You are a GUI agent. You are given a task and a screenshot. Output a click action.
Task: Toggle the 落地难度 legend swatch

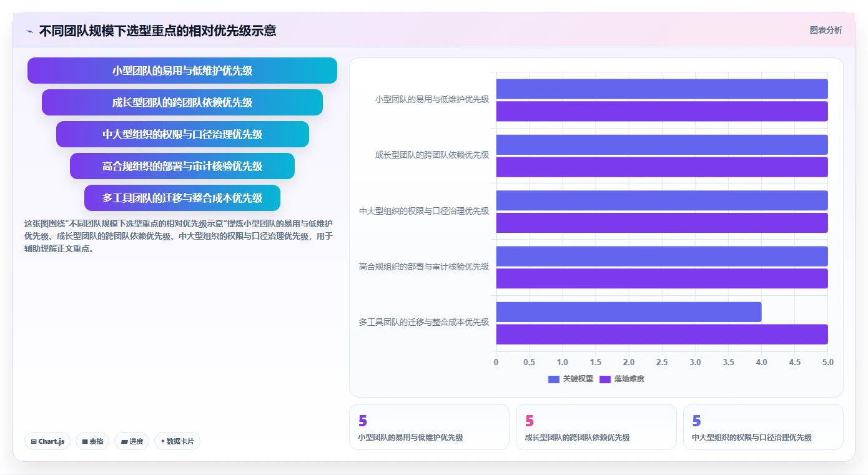coord(605,379)
